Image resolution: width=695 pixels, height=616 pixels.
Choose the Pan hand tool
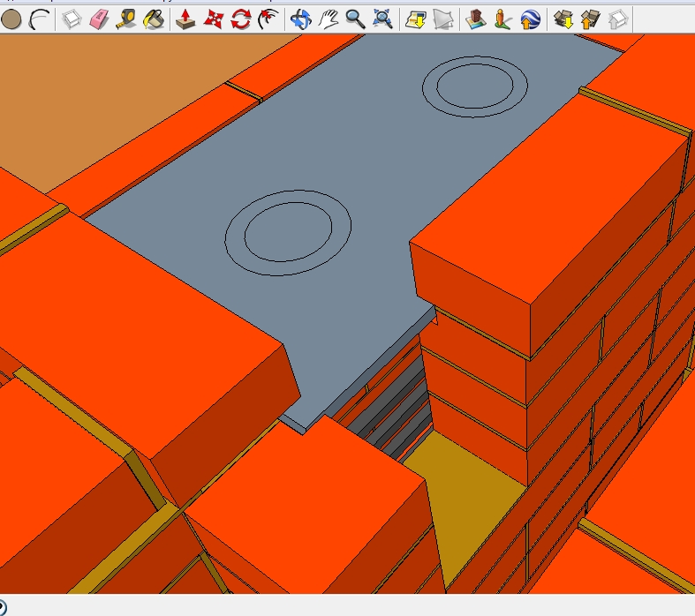point(329,19)
